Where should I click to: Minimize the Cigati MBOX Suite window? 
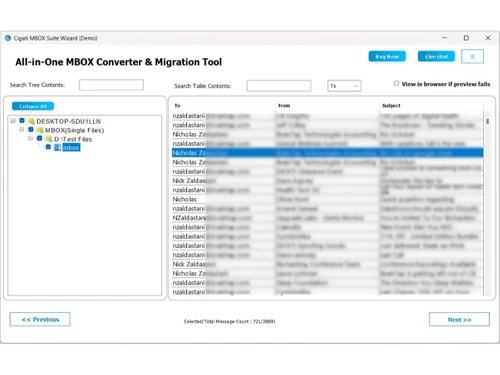click(x=445, y=38)
